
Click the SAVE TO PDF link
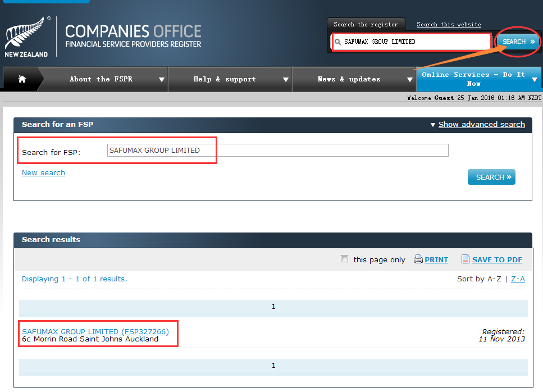(498, 259)
